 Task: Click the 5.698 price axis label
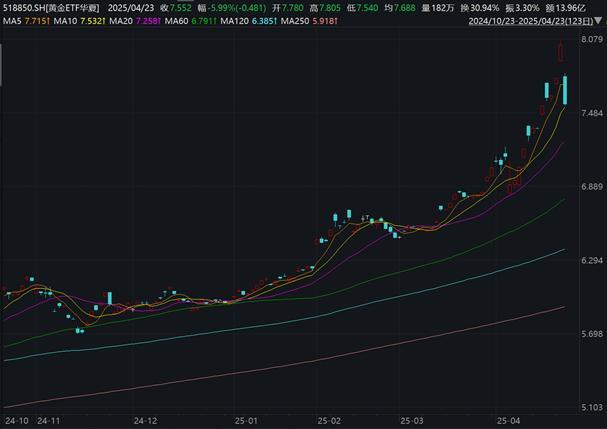click(x=592, y=334)
